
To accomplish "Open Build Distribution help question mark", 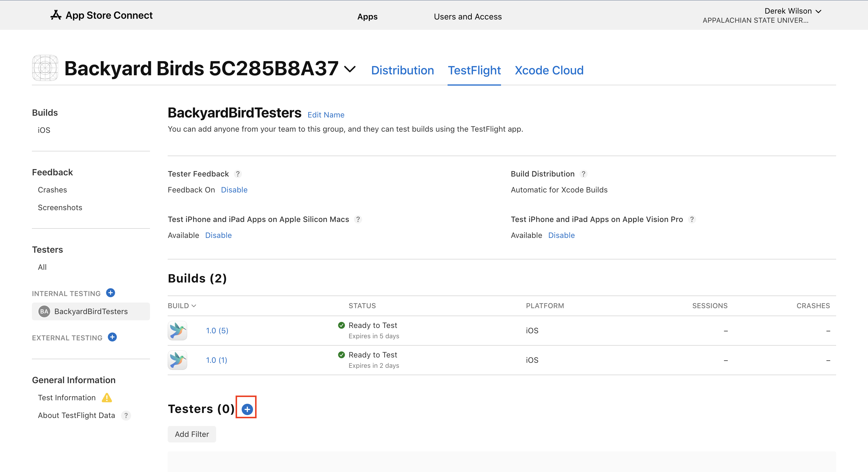I will click(583, 174).
